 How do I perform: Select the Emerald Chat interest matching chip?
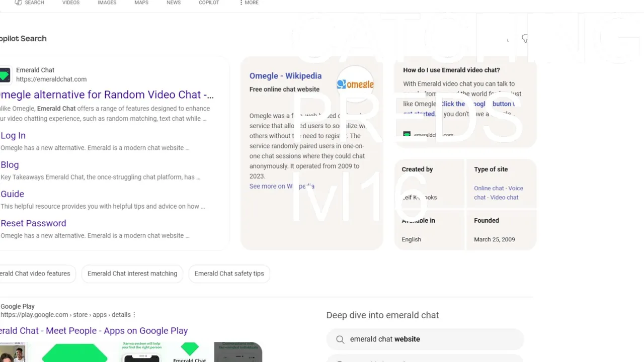tap(132, 274)
